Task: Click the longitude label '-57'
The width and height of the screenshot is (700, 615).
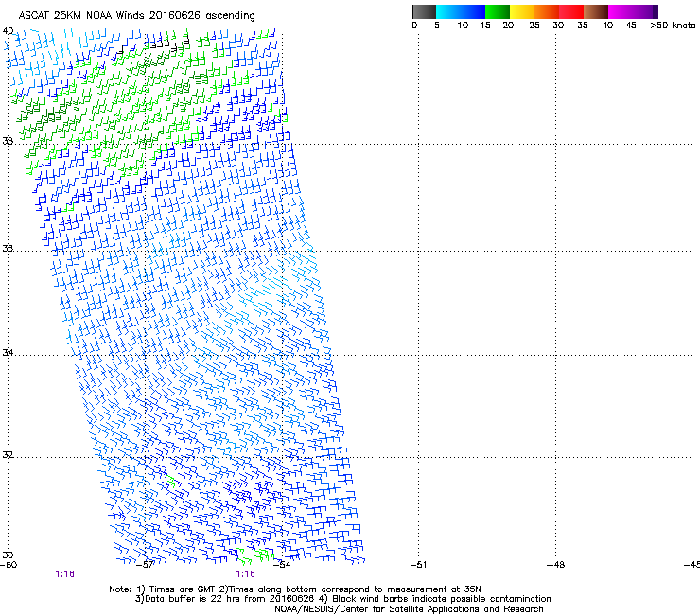Action: pos(145,565)
